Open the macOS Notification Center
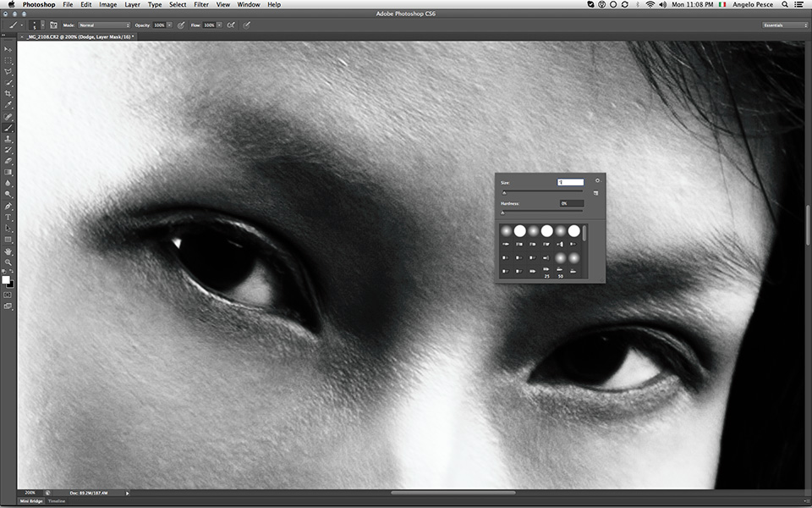Image resolution: width=812 pixels, height=508 pixels. coord(799,4)
